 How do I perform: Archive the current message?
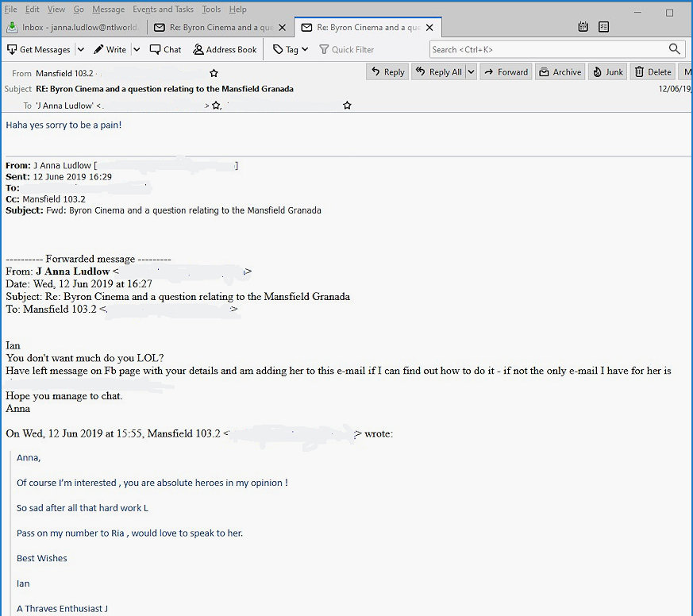coord(560,72)
